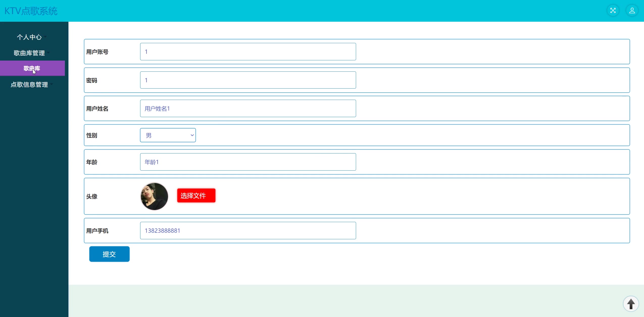Viewport: 644px width, 317px height.
Task: Click the 用户账号 input field
Action: (248, 52)
